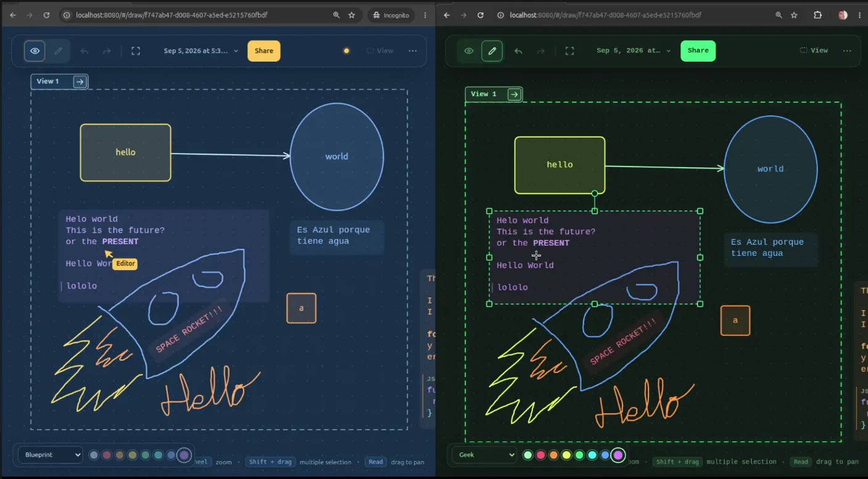
Task: Click the Incognito indicator in left browser
Action: point(391,15)
